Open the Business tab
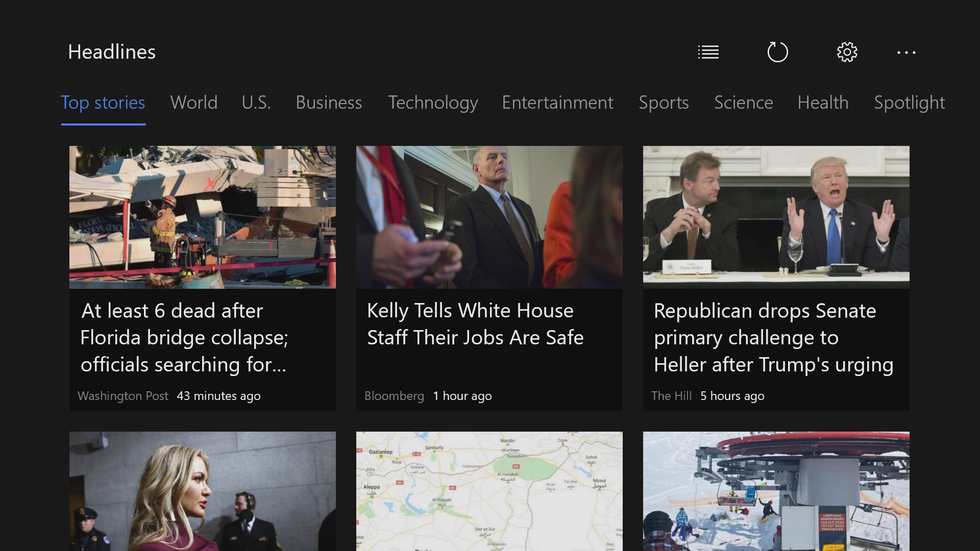Viewport: 980px width, 551px height. 329,103
